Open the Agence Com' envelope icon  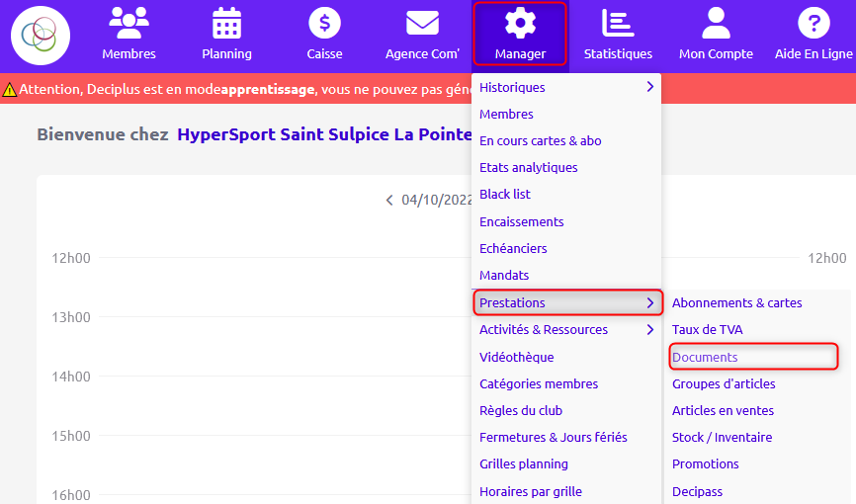pyautogui.click(x=422, y=24)
